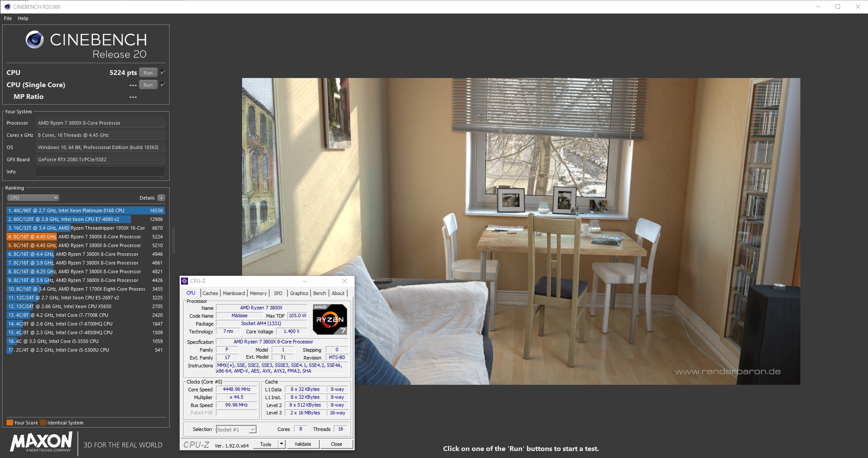The width and height of the screenshot is (868, 458).
Task: Click the Level 3 cache value 2 x 16 MBytes
Action: point(305,413)
